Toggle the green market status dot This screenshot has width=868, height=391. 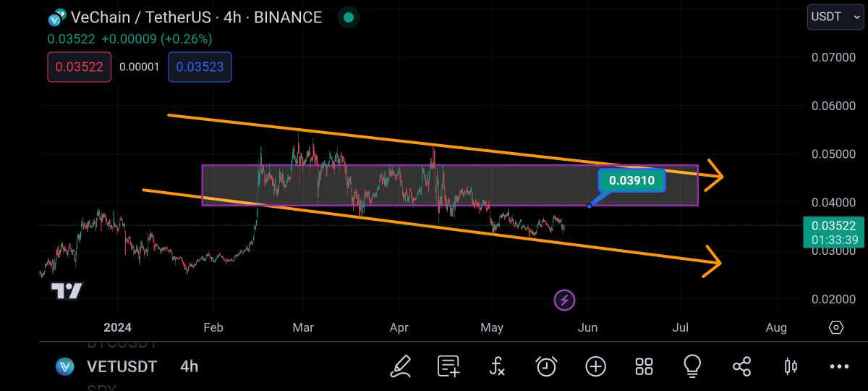click(x=349, y=17)
